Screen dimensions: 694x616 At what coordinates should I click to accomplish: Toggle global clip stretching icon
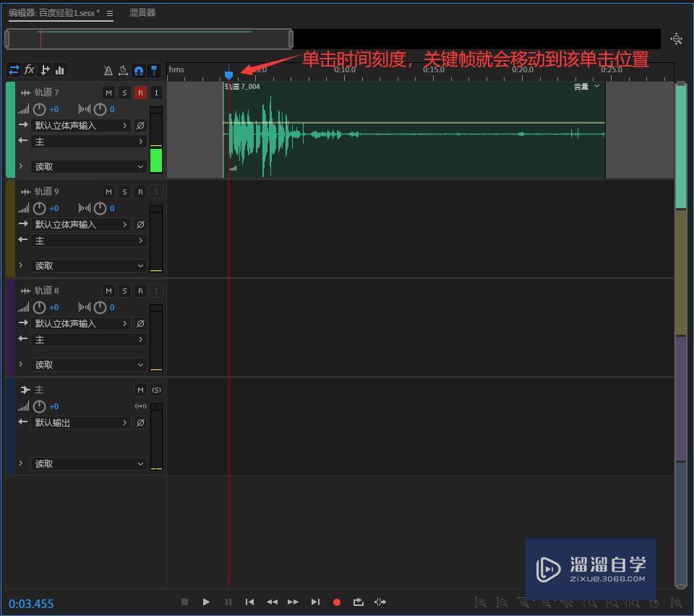point(123,70)
